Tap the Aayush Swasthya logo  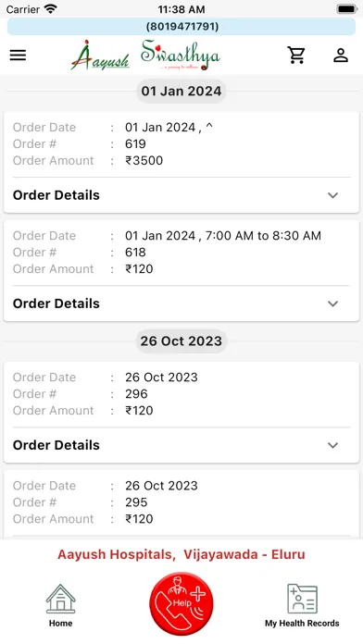[145, 56]
